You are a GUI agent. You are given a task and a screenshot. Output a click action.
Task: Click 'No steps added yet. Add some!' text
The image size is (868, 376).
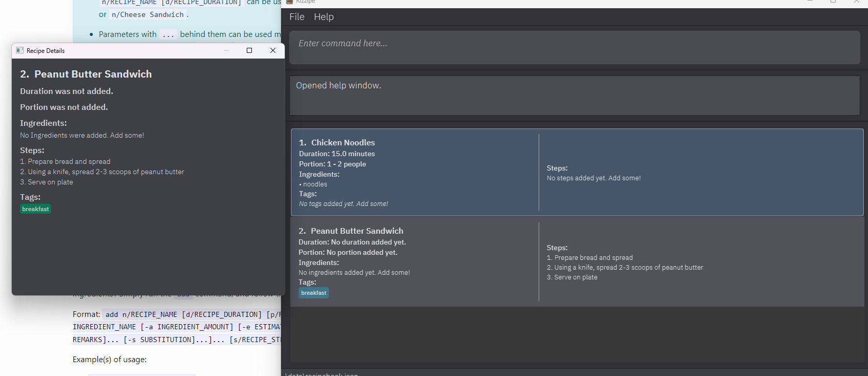[x=594, y=178]
